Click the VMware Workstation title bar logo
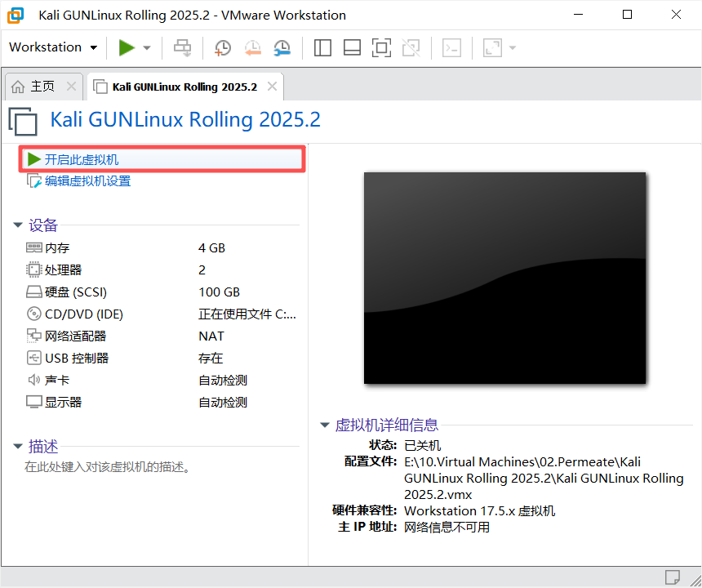 [16, 16]
